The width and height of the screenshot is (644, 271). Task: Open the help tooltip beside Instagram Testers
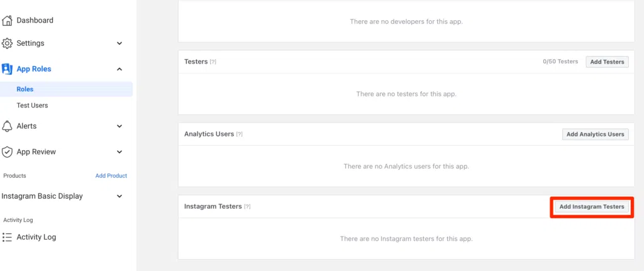pos(247,206)
